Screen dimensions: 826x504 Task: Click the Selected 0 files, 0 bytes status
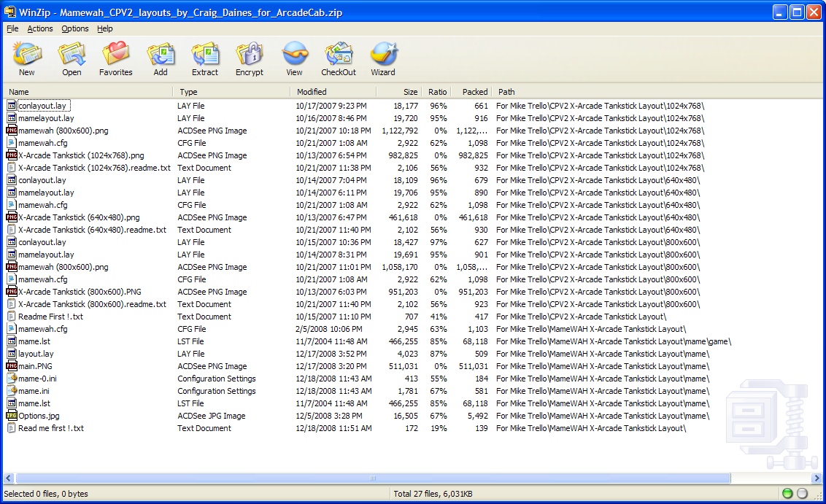(46, 494)
